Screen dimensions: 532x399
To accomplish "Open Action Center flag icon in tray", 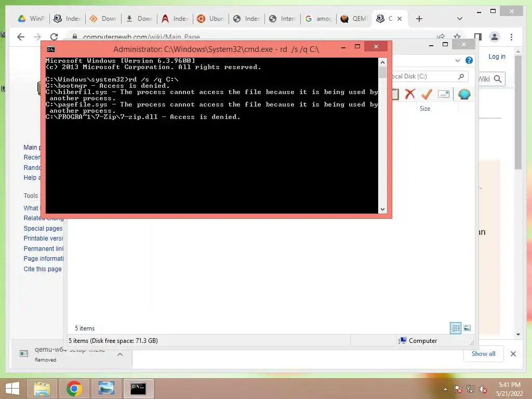I will pyautogui.click(x=458, y=389).
